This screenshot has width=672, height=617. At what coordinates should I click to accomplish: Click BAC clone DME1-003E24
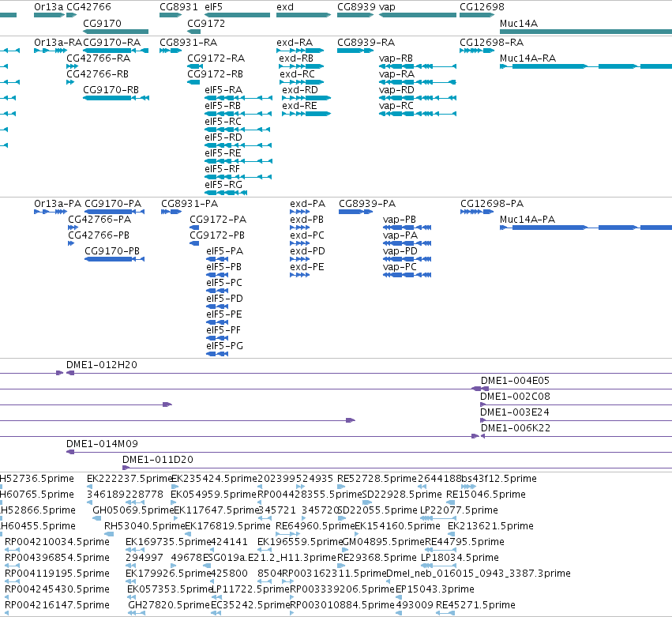(576, 420)
